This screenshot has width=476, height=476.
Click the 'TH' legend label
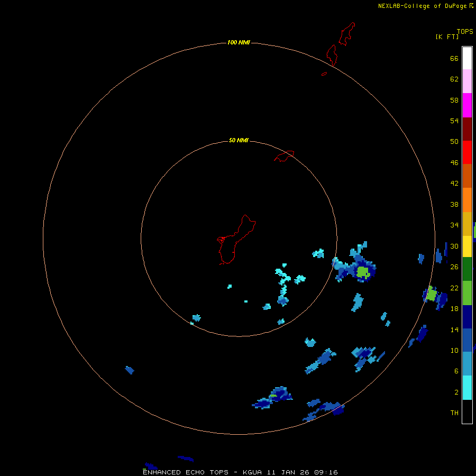point(454,413)
